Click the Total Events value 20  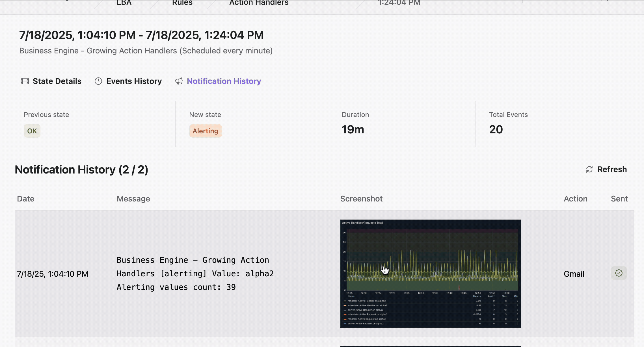pos(496,129)
